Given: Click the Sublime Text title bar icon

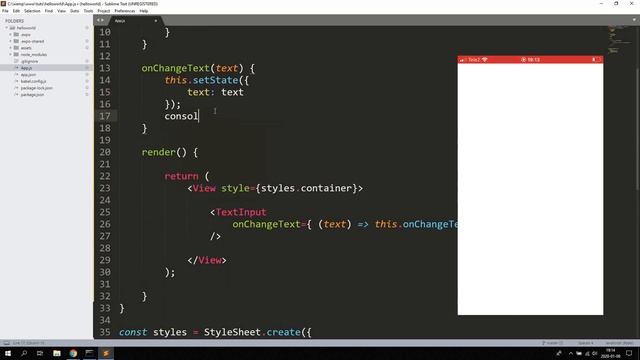Looking at the screenshot, I should pyautogui.click(x=3, y=3).
